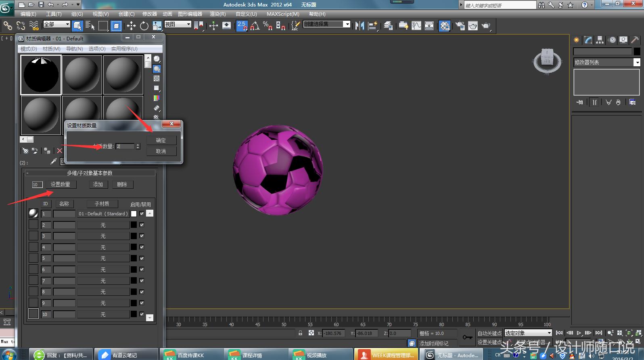Increment the material count spinner
This screenshot has width=644, height=360.
click(x=138, y=145)
